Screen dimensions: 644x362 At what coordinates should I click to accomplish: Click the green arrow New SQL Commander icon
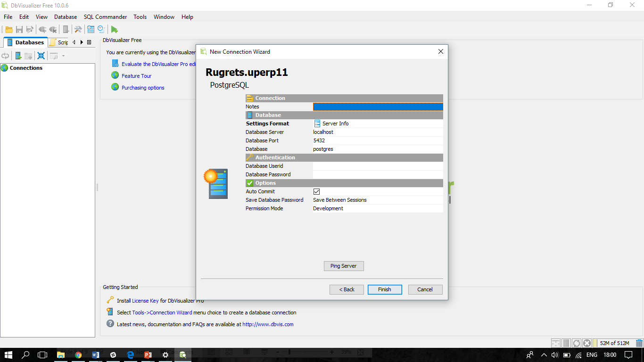[x=114, y=29]
